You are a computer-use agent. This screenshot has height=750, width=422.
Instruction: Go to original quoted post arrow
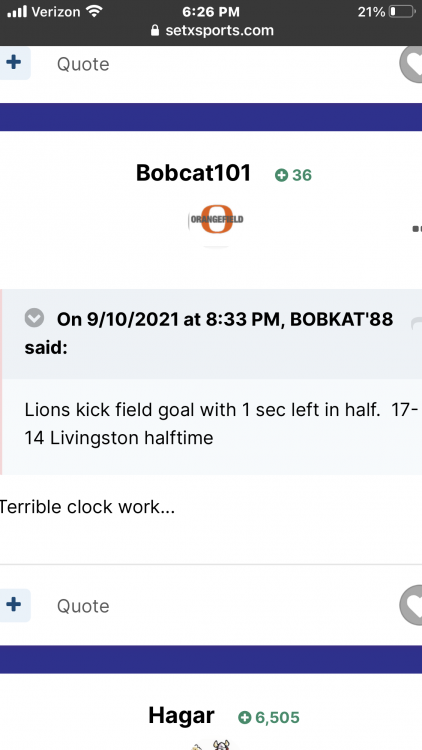coord(416,324)
